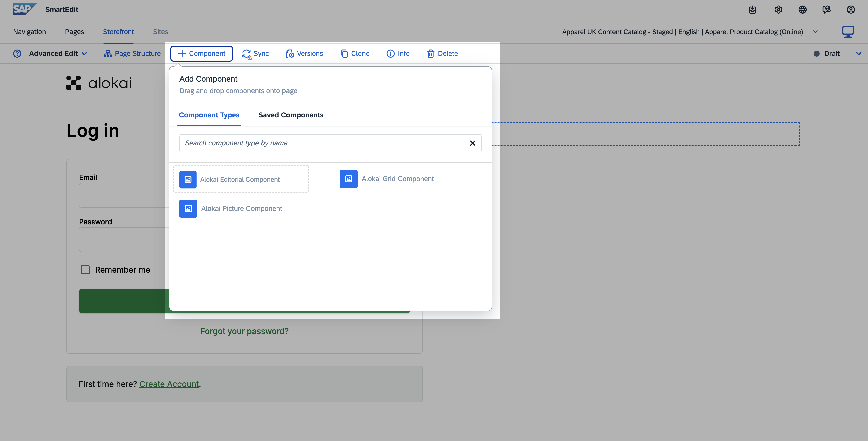Image resolution: width=868 pixels, height=441 pixels.
Task: Clear the component search with X
Action: tap(473, 143)
